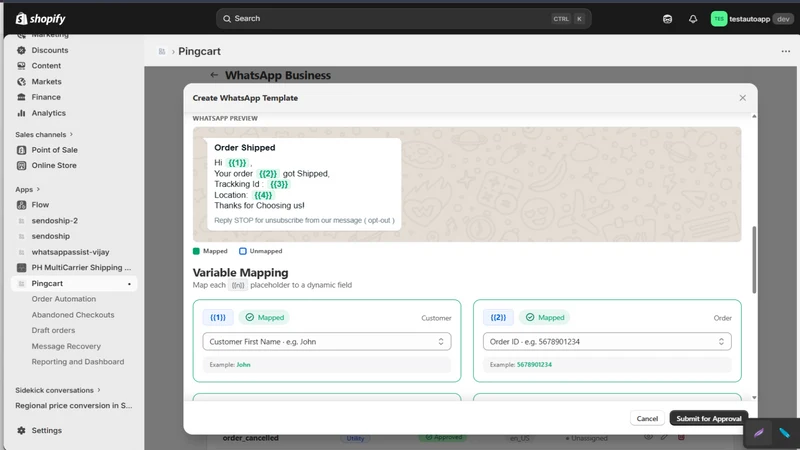
Task: Open Discounts in sidebar
Action: tap(49, 50)
